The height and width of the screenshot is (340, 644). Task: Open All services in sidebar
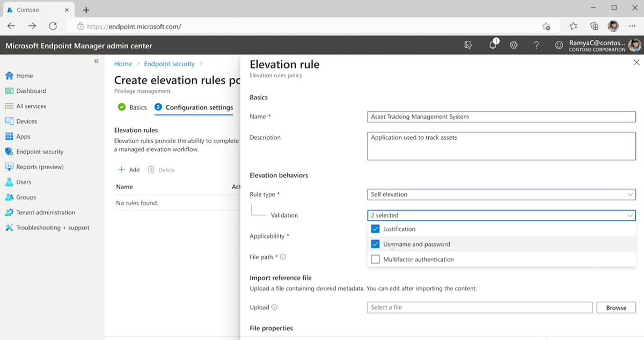[26, 106]
